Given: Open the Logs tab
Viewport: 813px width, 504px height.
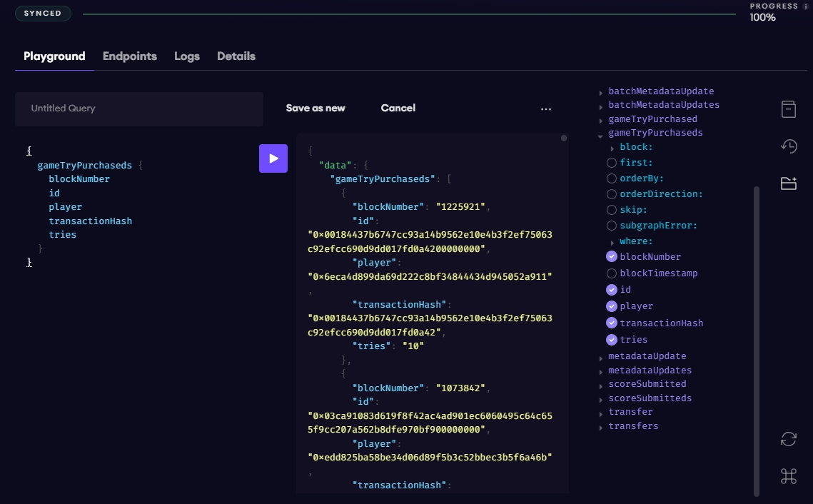Looking at the screenshot, I should (x=187, y=56).
